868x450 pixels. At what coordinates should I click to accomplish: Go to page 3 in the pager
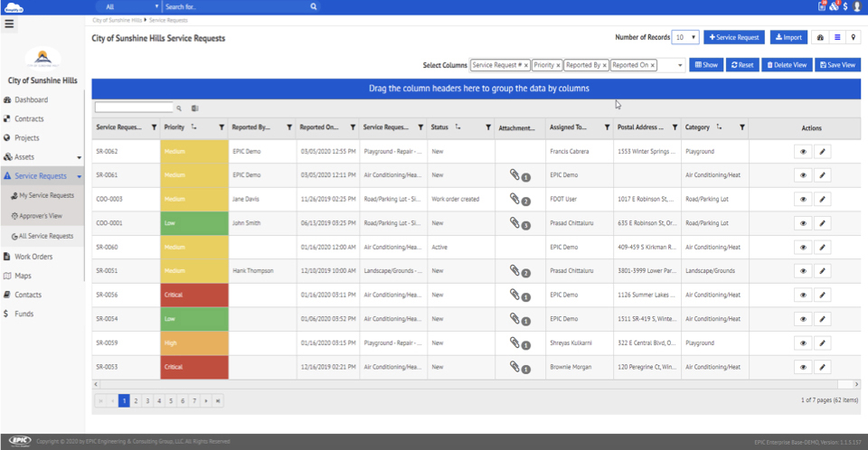147,399
